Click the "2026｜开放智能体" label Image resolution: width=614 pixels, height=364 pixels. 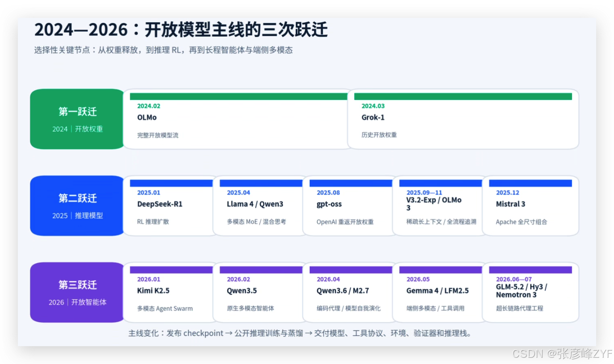click(78, 302)
